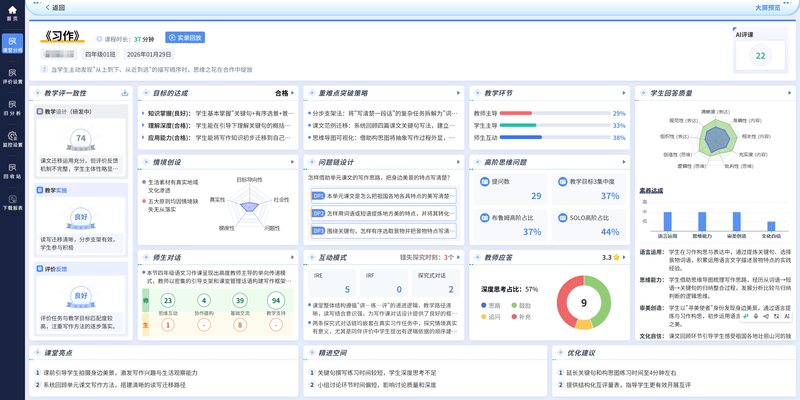Viewport: 800px width, 400px height.
Task: Open 评价设置 in the sidebar
Action: click(x=12, y=76)
